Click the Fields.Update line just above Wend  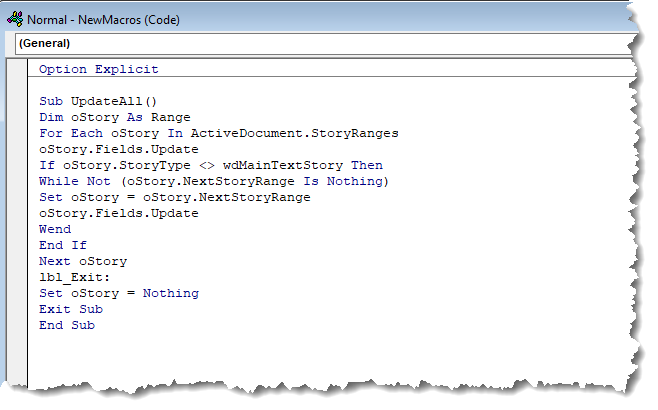coord(119,213)
